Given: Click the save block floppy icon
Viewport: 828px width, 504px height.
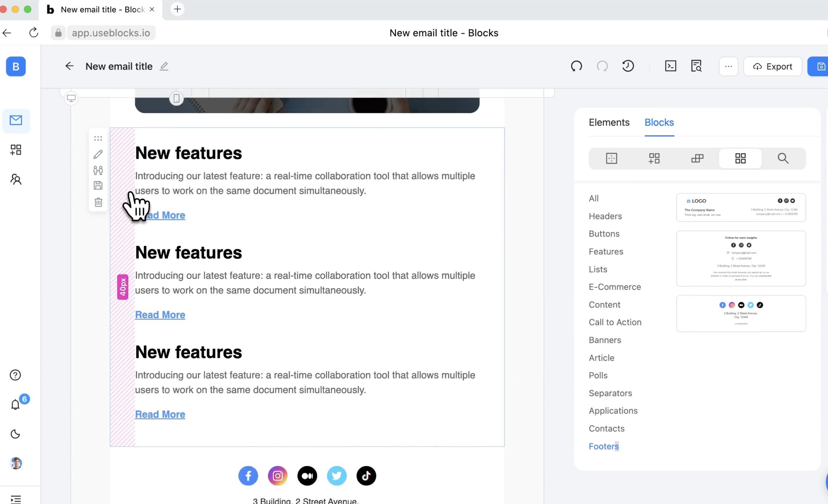Looking at the screenshot, I should click(98, 185).
